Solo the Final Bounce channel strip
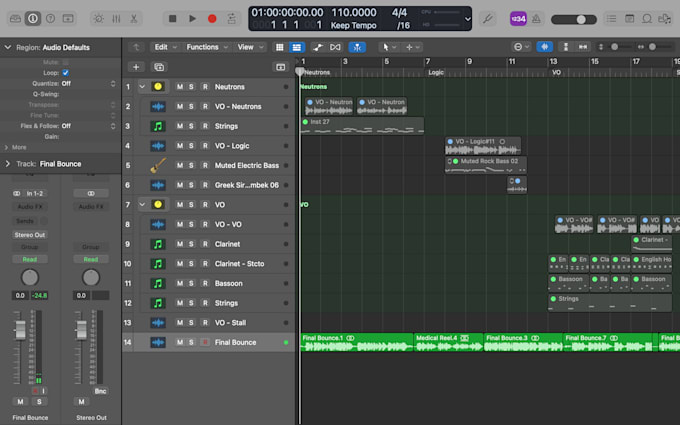The height and width of the screenshot is (425, 680). (x=39, y=402)
